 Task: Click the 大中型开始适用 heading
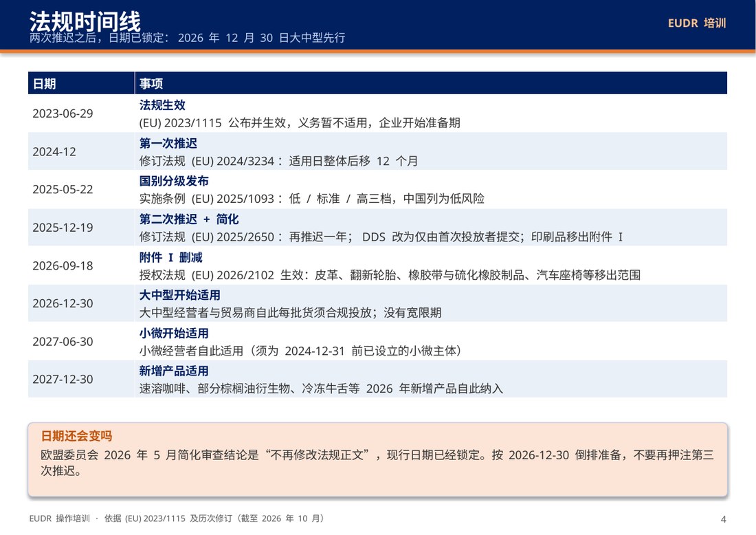pos(179,295)
